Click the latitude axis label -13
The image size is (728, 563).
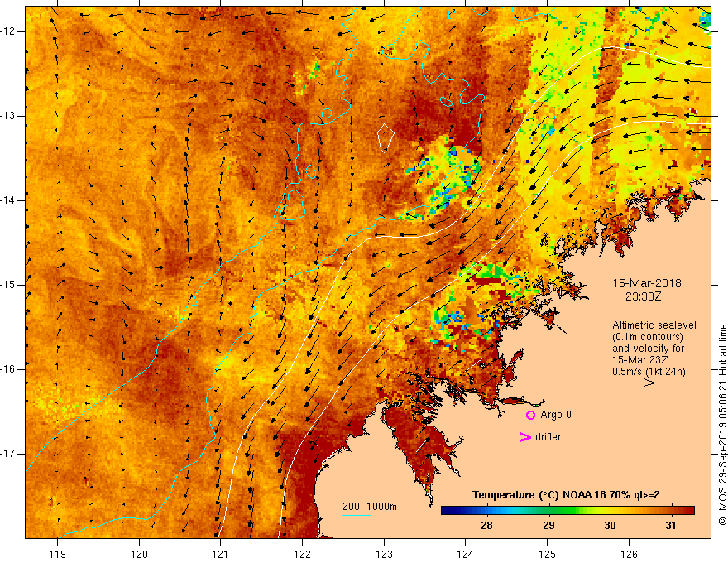click(8, 116)
